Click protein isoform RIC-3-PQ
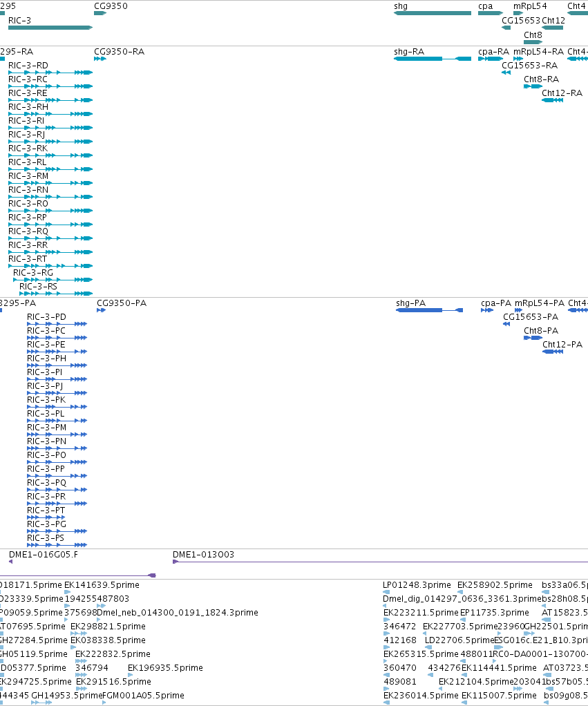Image resolution: width=588 pixels, height=706 pixels. (46, 483)
